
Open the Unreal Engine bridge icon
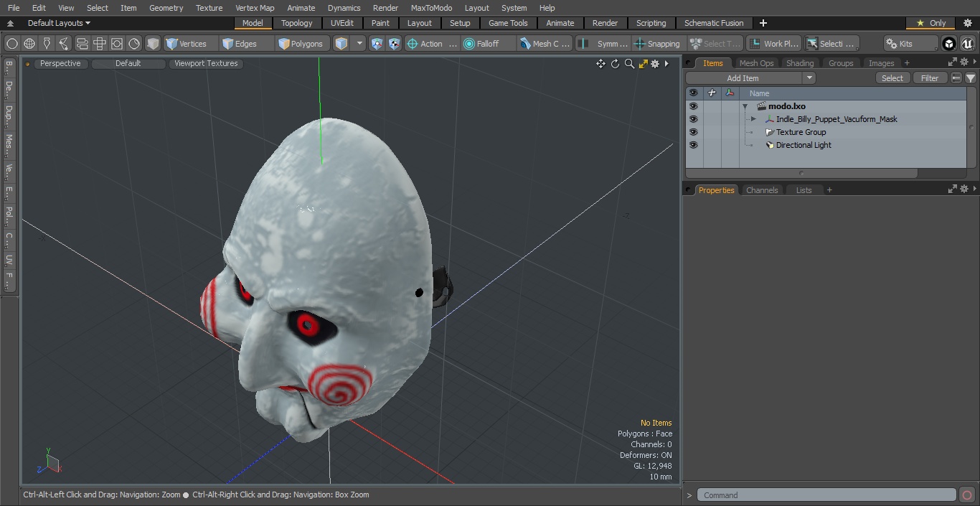pyautogui.click(x=968, y=44)
